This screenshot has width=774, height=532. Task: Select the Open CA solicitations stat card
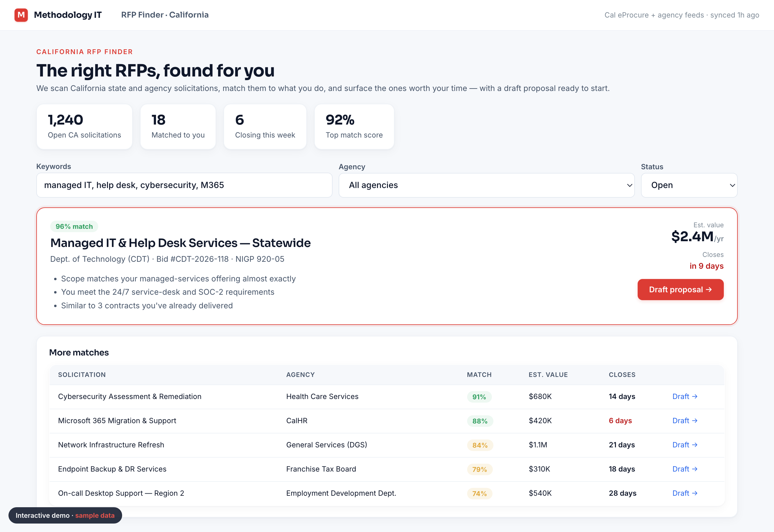coord(84,127)
